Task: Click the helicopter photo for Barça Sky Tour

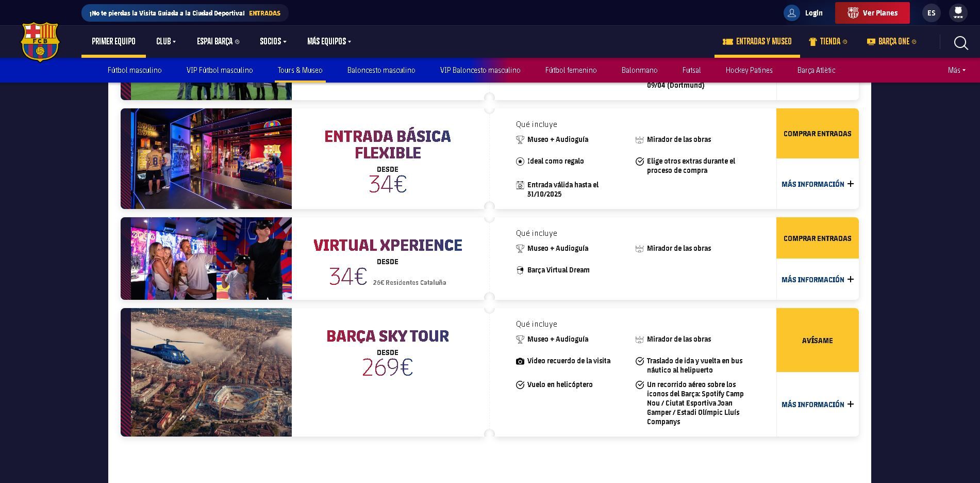Action: 211,372
